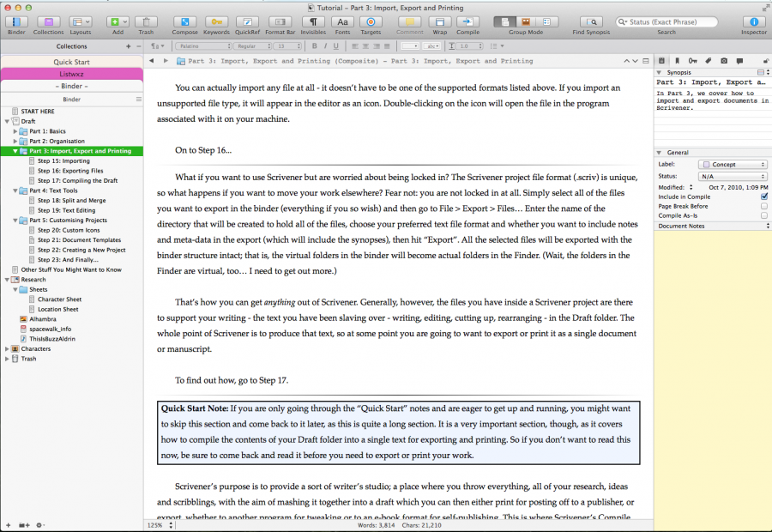The height and width of the screenshot is (532, 772).
Task: Click the purple Concept label color swatch
Action: (707, 165)
